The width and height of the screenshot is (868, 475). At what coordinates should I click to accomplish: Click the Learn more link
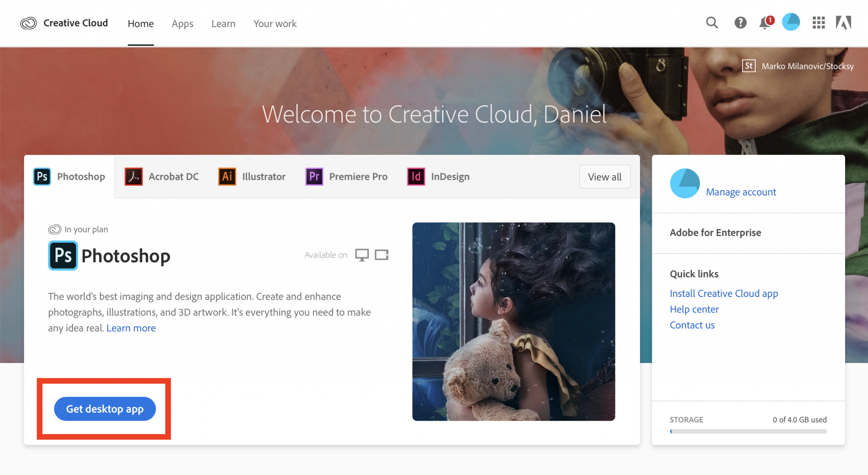(x=131, y=328)
